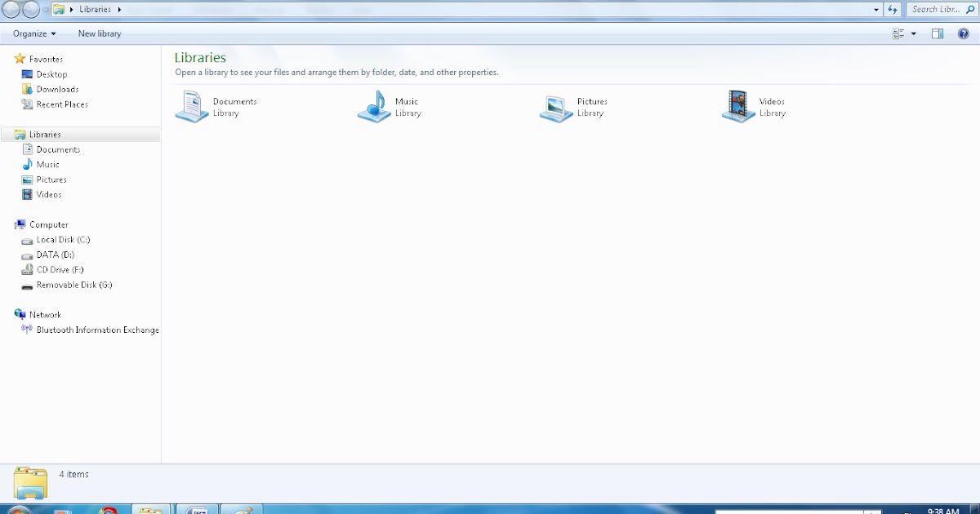
Task: Show the preview pane
Action: pyautogui.click(x=938, y=33)
